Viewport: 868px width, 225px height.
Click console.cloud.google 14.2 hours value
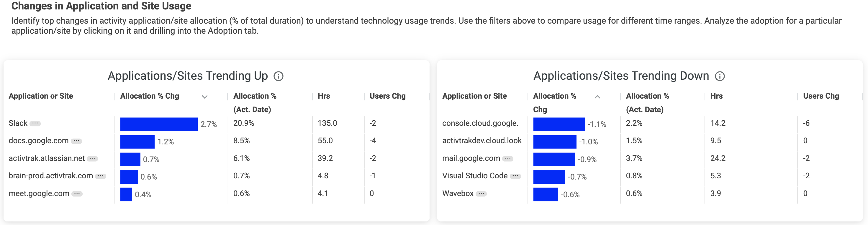(718, 123)
